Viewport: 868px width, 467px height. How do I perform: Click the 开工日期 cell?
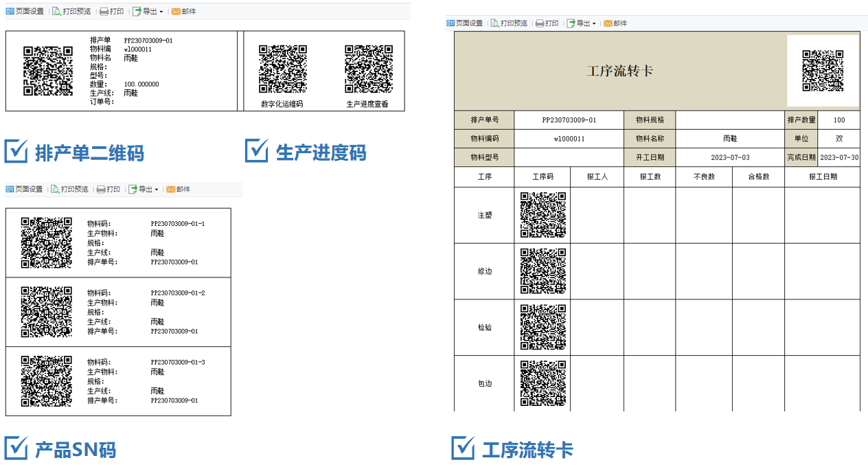pyautogui.click(x=650, y=157)
